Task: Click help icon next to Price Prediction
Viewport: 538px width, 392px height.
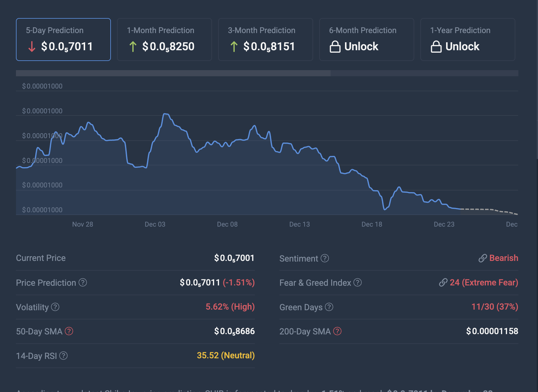Action: [83, 282]
